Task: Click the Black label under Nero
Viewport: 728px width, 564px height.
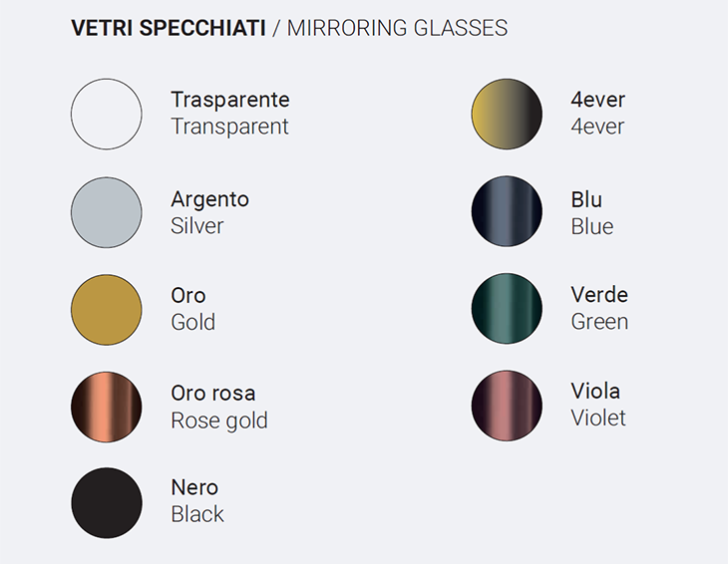Action: [x=197, y=514]
